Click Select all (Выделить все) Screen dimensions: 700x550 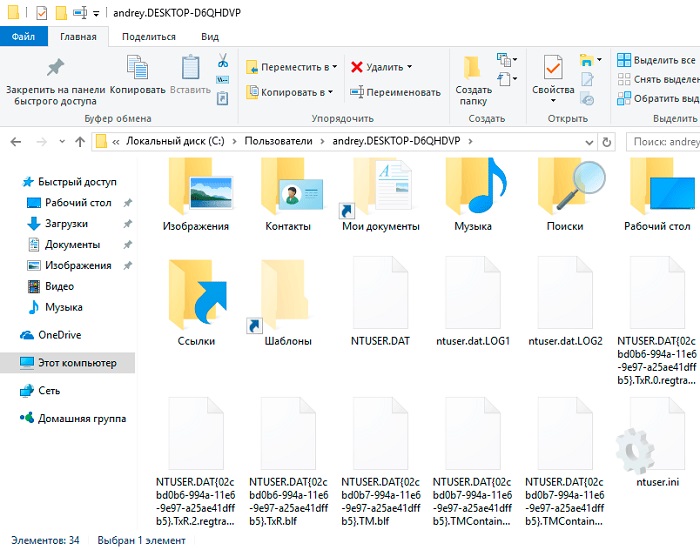point(657,60)
